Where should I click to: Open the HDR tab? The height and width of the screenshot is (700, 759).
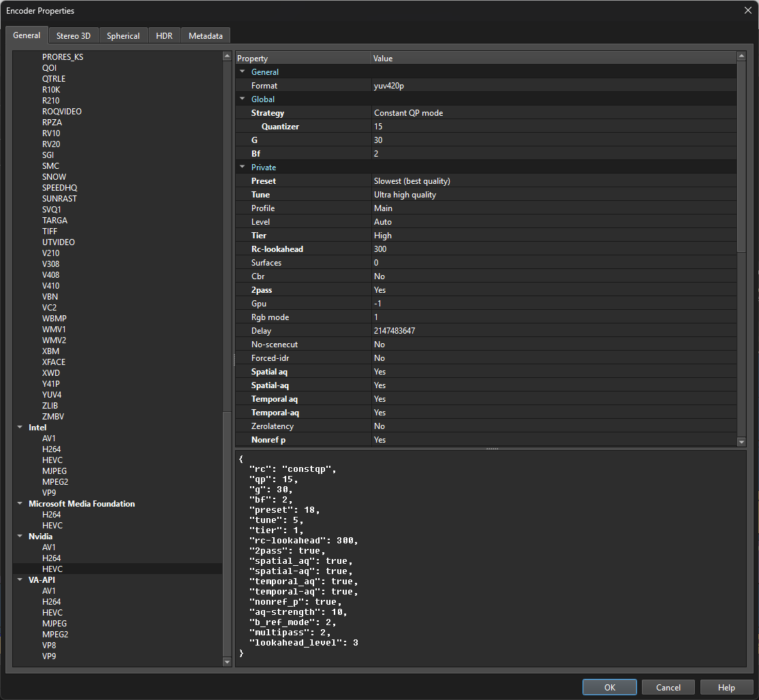(x=164, y=35)
